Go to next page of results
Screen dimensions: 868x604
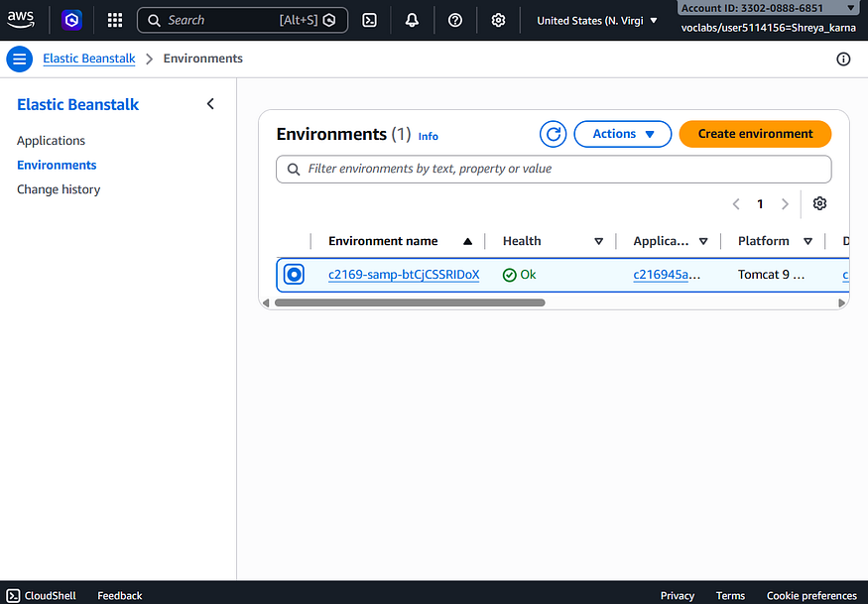point(785,204)
